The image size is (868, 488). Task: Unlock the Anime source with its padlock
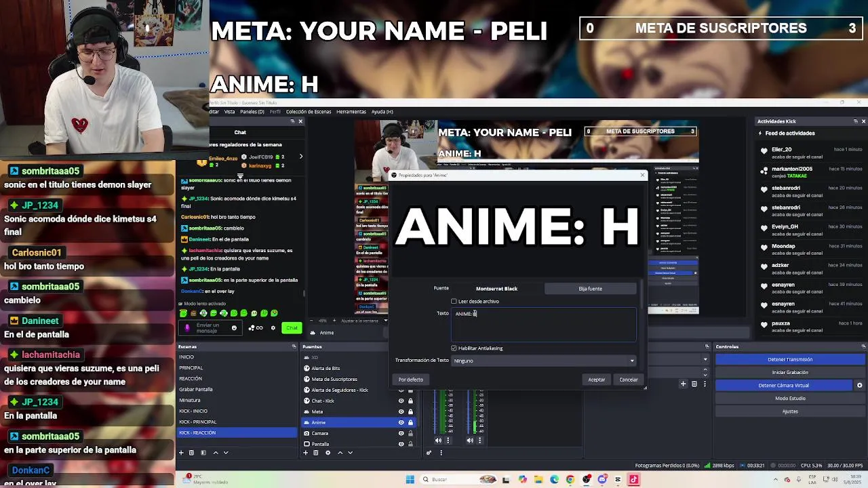(410, 422)
